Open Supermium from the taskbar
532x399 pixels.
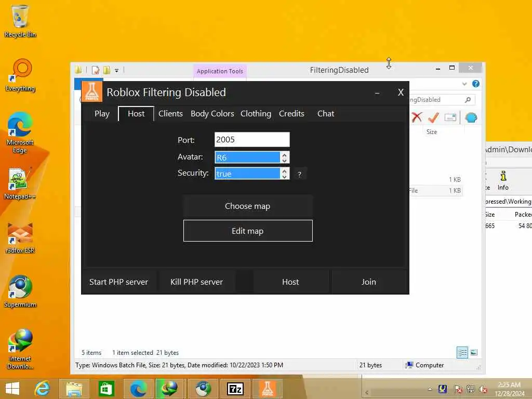point(203,389)
